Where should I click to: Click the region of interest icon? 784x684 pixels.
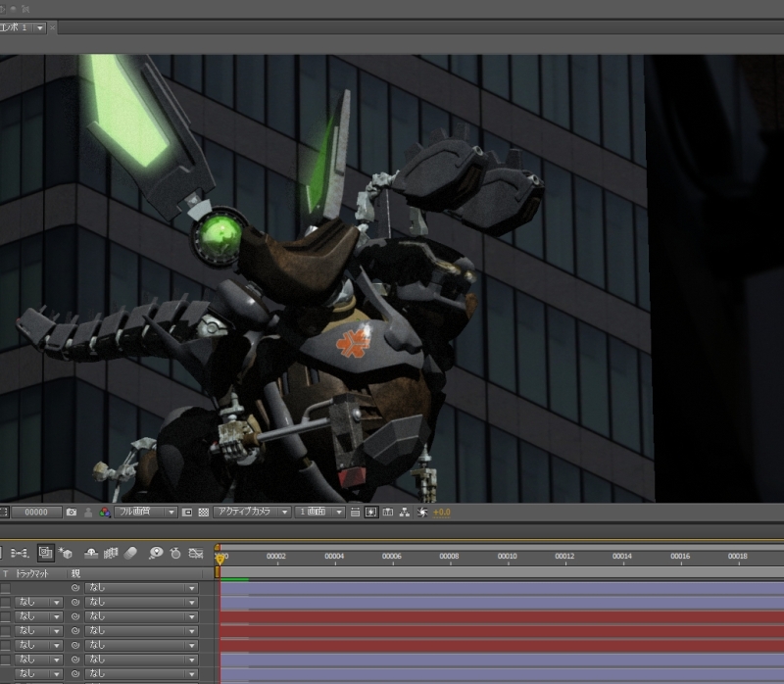pos(187,513)
